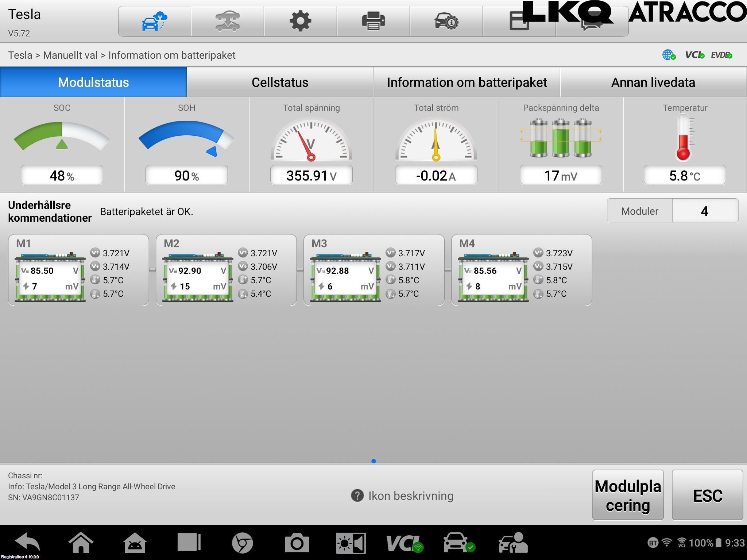
Task: Select Annan livedata tab
Action: point(653,82)
